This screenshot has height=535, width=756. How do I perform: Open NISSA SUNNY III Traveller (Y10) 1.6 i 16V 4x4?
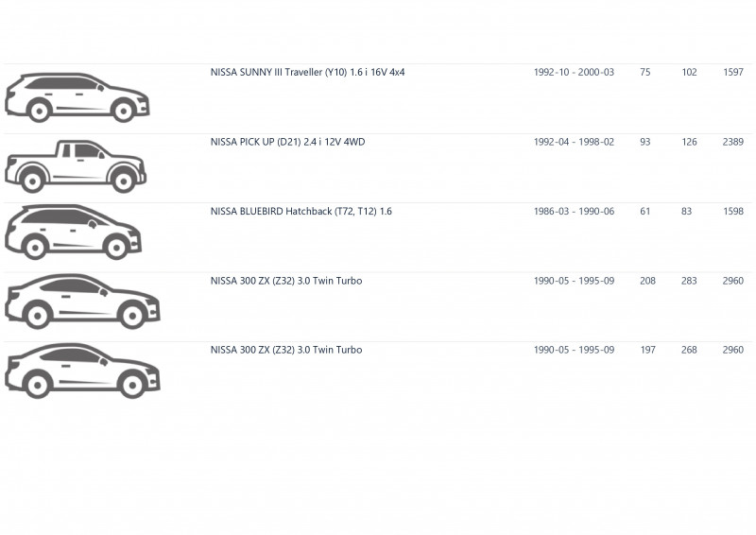308,73
